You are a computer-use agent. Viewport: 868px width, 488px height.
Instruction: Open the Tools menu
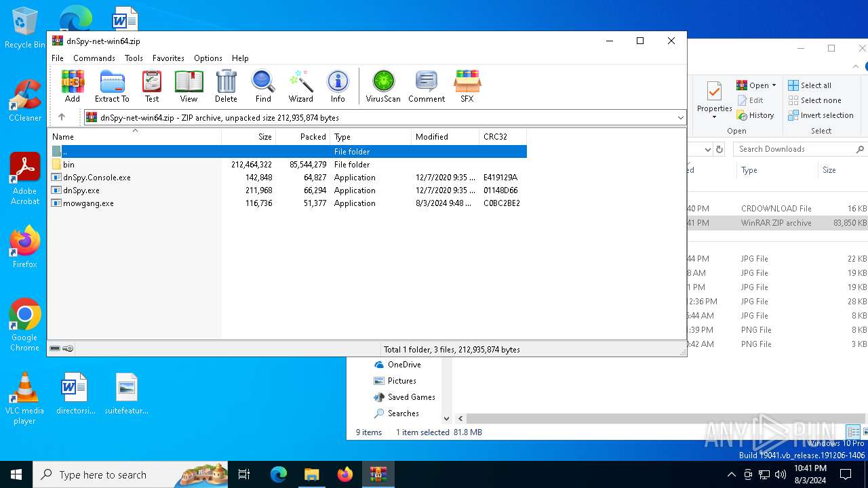coord(134,58)
